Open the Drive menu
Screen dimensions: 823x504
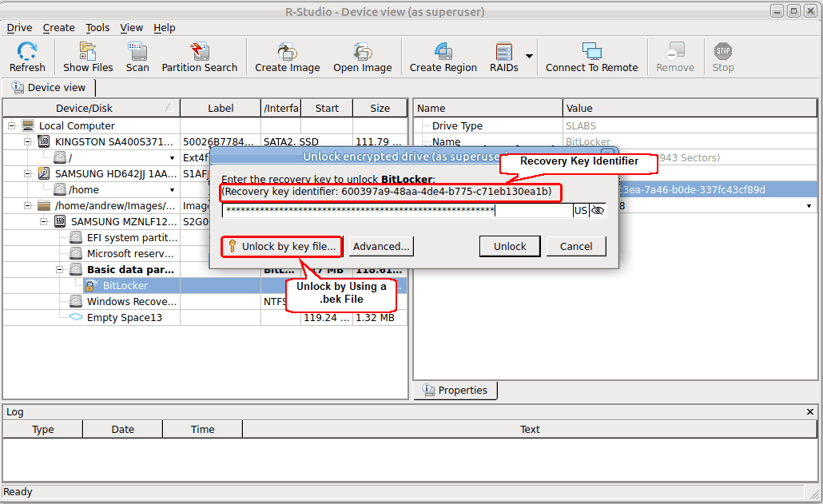[19, 28]
